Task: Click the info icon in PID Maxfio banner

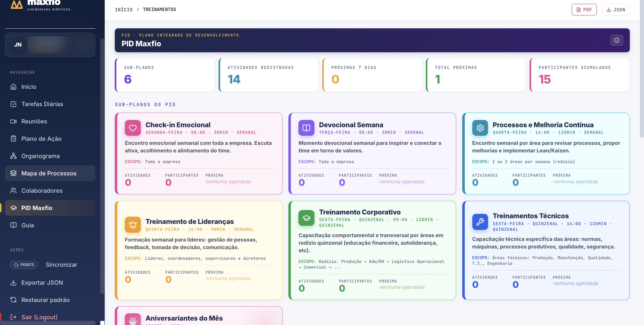Action: [617, 40]
